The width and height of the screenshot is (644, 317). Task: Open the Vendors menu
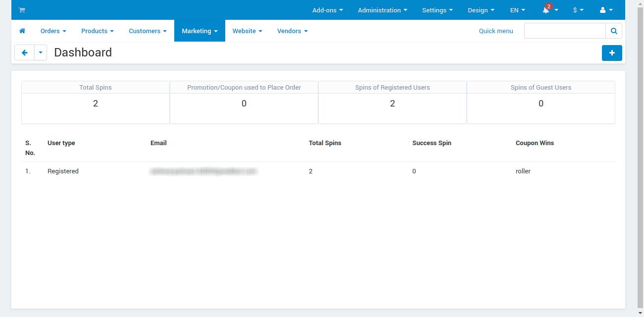(x=292, y=31)
